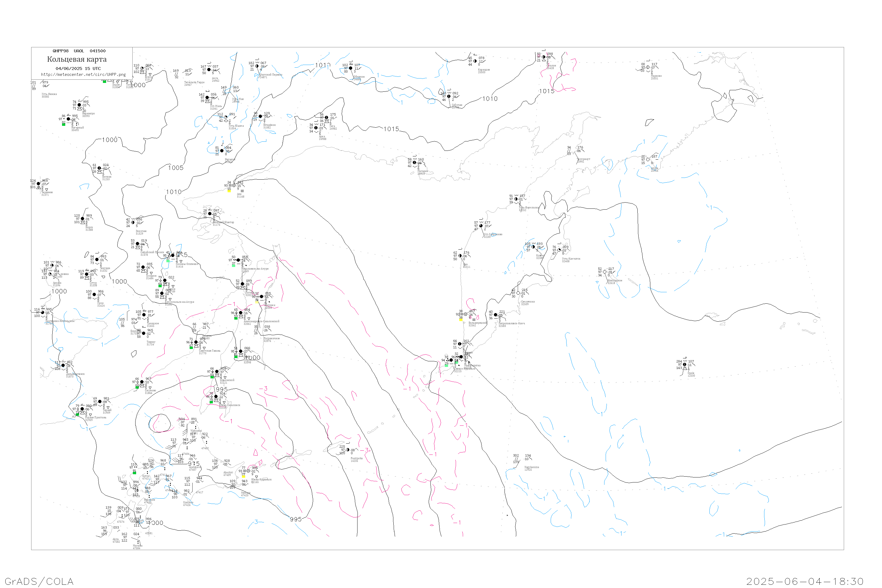Click the yellow square beside Аян station
Screen dimensions: 882x588
[229, 191]
